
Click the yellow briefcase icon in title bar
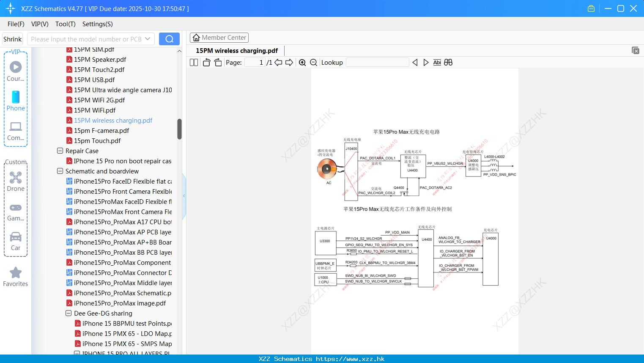click(x=591, y=8)
